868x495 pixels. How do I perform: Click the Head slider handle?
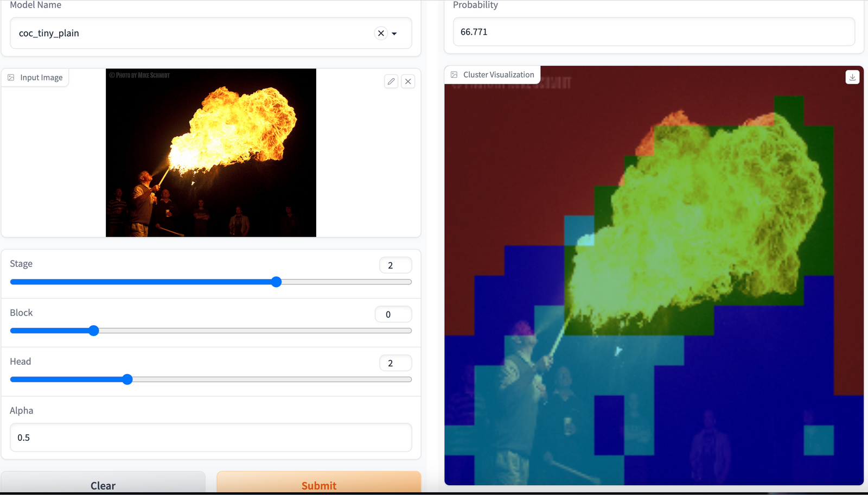pyautogui.click(x=127, y=379)
